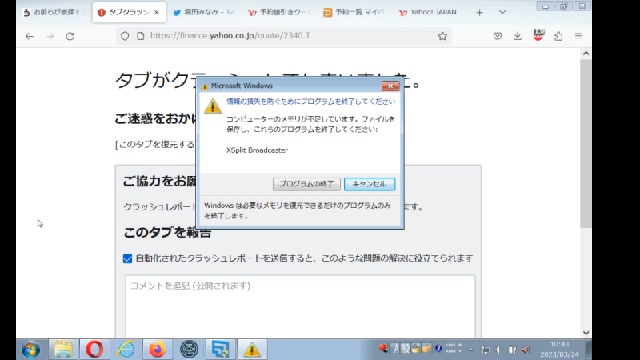The image size is (640, 360).
Task: Click heading このタブを報告
Action: pyautogui.click(x=167, y=233)
